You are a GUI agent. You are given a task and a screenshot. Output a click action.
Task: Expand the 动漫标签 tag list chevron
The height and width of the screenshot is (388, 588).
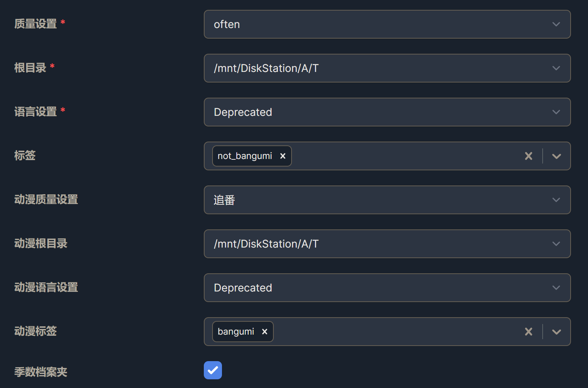point(556,332)
